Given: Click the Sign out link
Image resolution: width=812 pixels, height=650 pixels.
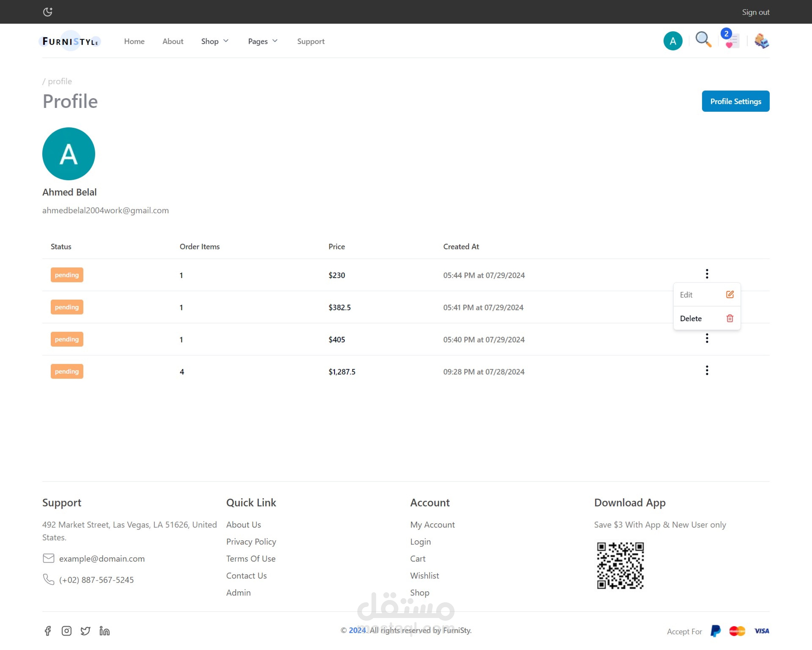Looking at the screenshot, I should [755, 12].
